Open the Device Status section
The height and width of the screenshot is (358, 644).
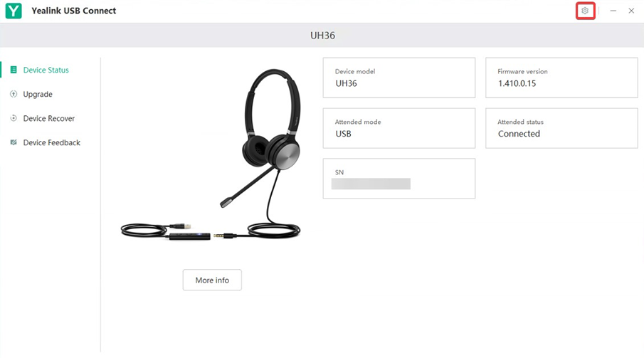46,70
